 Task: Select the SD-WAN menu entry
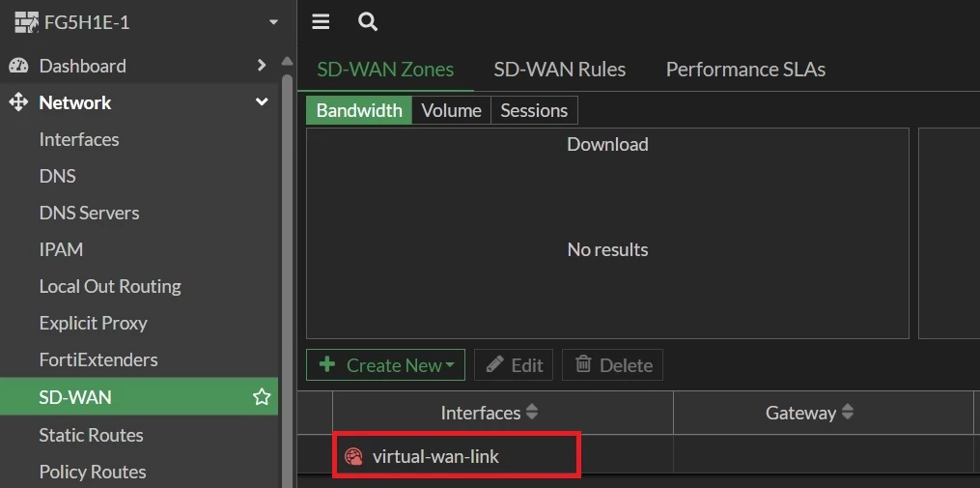point(139,396)
